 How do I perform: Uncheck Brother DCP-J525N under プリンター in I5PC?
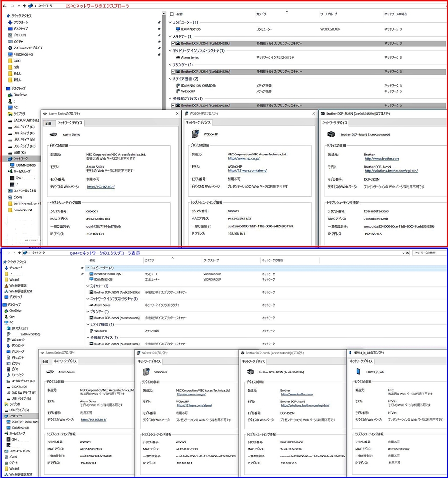[173, 71]
